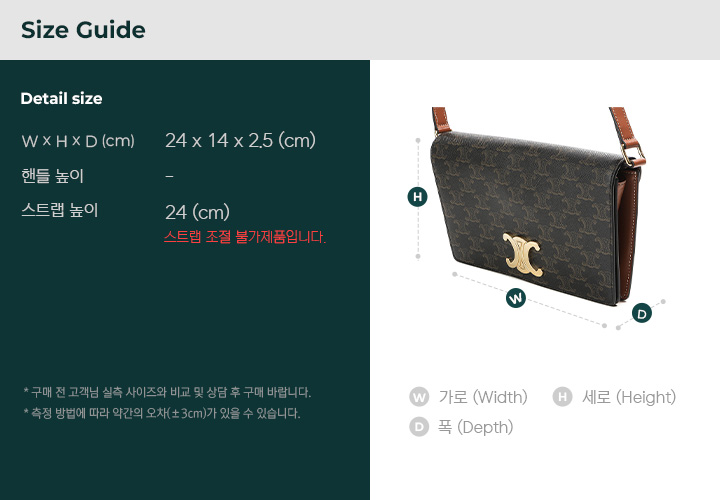Click the 핸들 높이 label

[x=52, y=176]
